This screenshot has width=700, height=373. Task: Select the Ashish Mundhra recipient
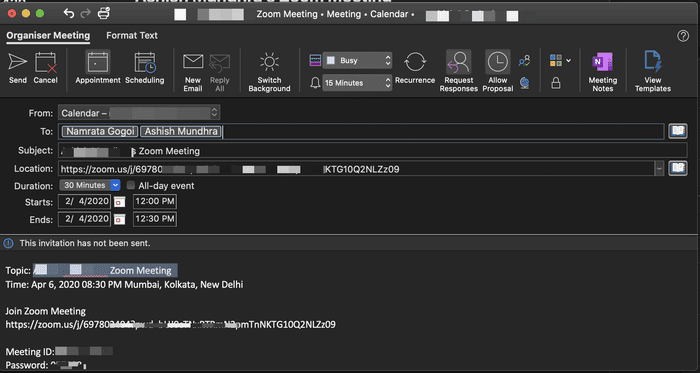tap(181, 131)
